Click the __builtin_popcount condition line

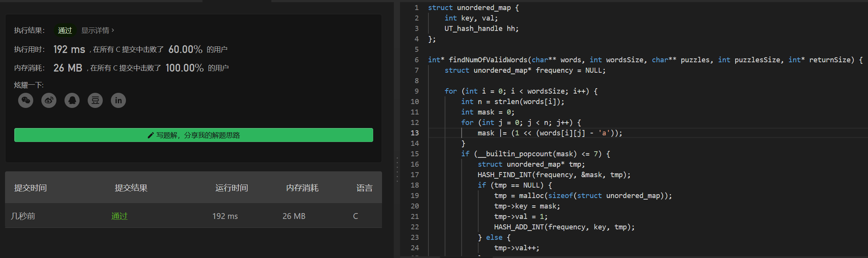[x=535, y=154]
